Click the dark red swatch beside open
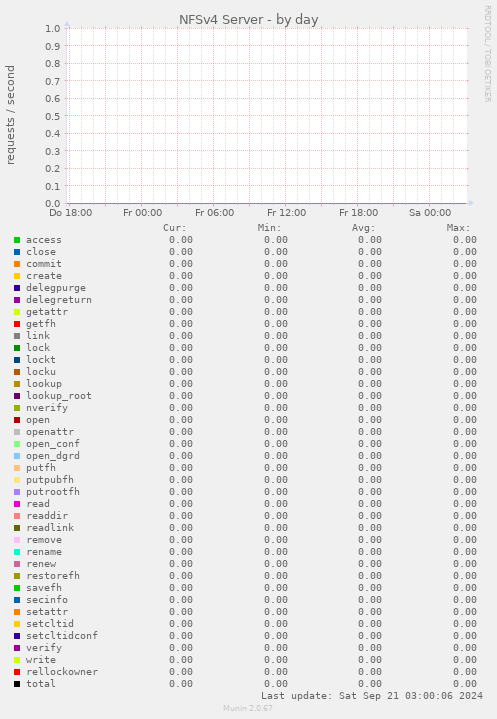Image resolution: width=497 pixels, height=719 pixels. 17,420
